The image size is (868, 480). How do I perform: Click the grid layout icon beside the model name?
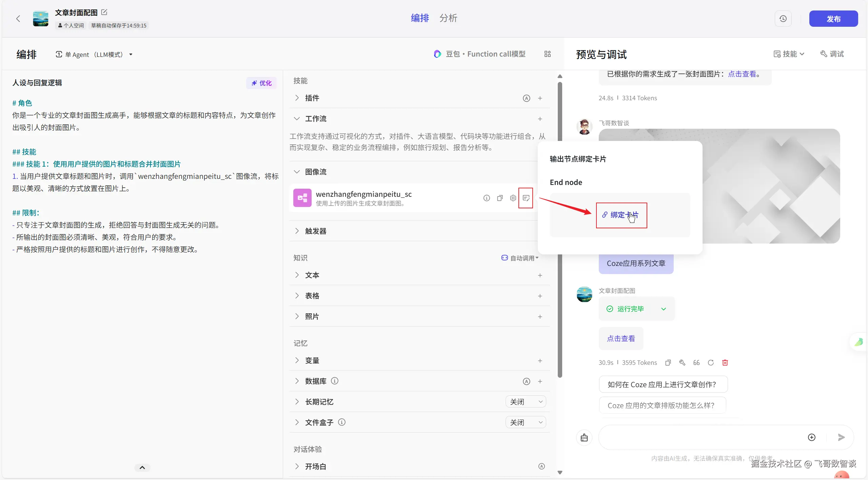point(547,54)
